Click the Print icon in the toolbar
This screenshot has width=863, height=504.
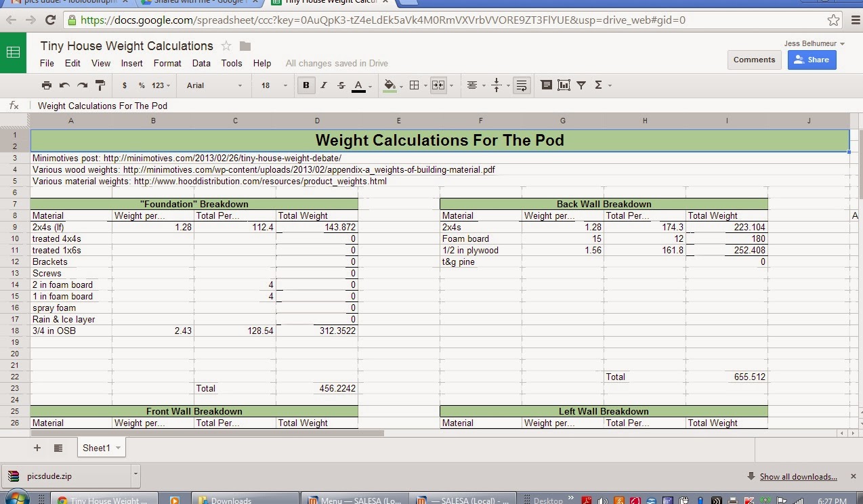coord(46,85)
